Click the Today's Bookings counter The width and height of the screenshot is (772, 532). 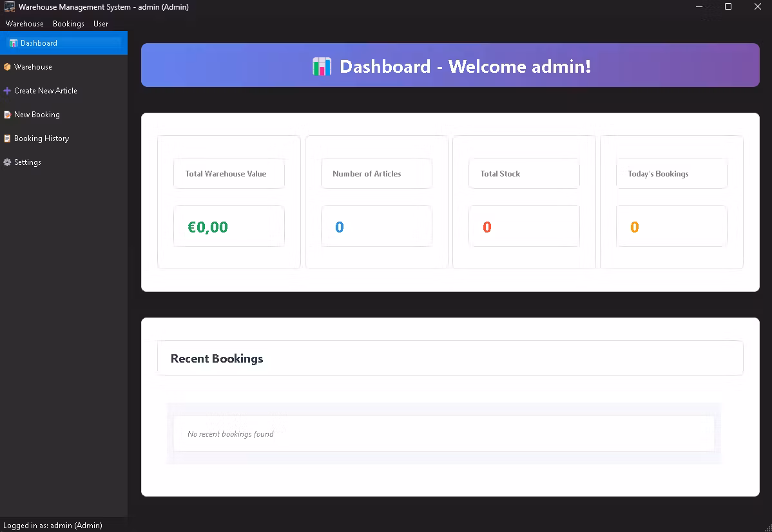click(x=635, y=227)
